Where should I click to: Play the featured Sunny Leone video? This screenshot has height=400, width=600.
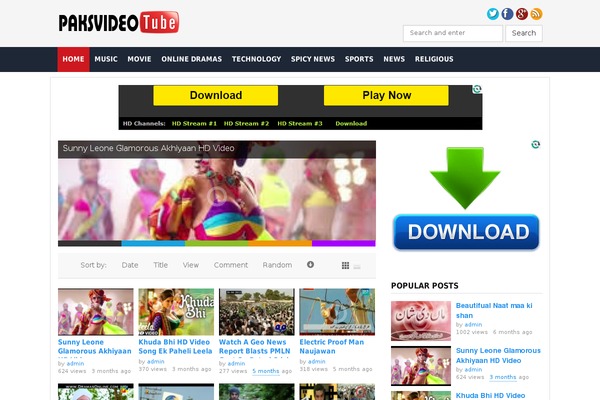click(x=217, y=196)
